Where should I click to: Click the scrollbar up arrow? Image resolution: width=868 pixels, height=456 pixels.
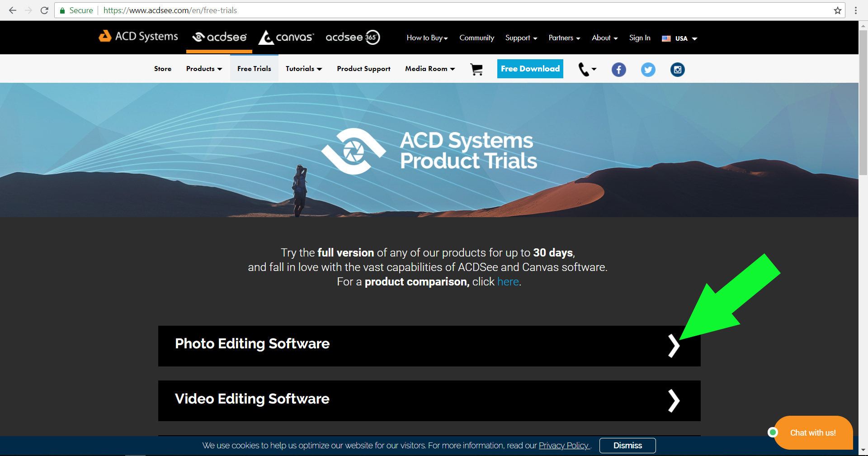863,26
